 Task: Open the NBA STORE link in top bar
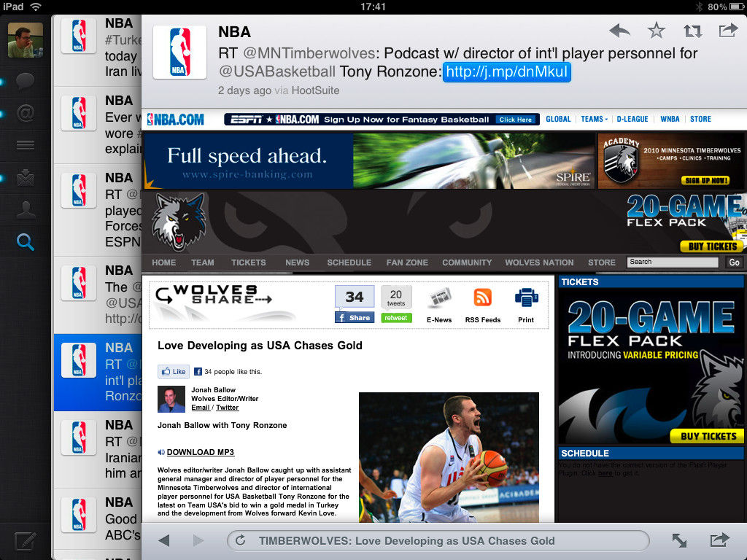coord(700,119)
